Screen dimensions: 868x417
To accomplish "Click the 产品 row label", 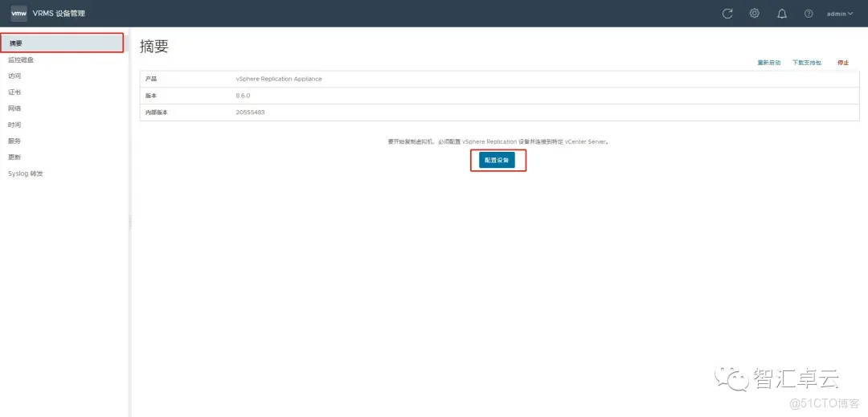I will click(151, 79).
